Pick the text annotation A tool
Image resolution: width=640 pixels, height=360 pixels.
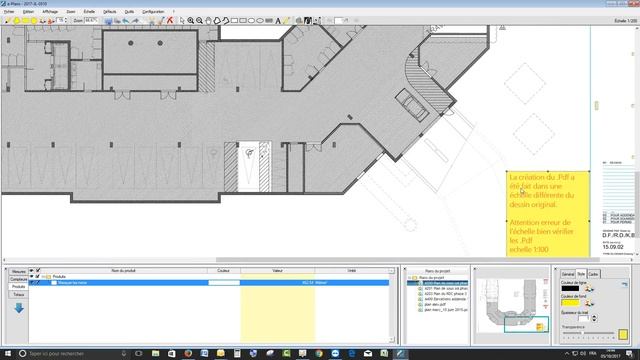(278, 21)
